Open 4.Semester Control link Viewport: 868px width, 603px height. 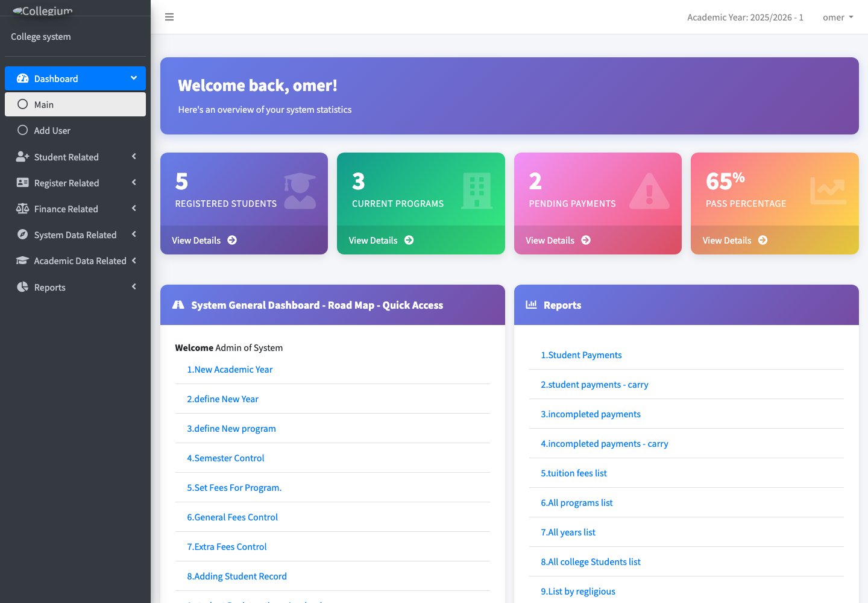(x=225, y=458)
